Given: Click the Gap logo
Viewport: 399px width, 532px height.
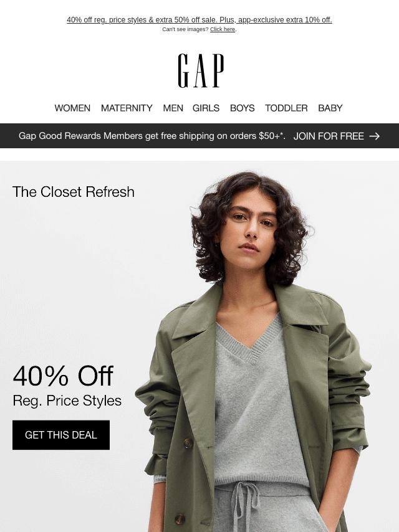Looking at the screenshot, I should point(201,70).
